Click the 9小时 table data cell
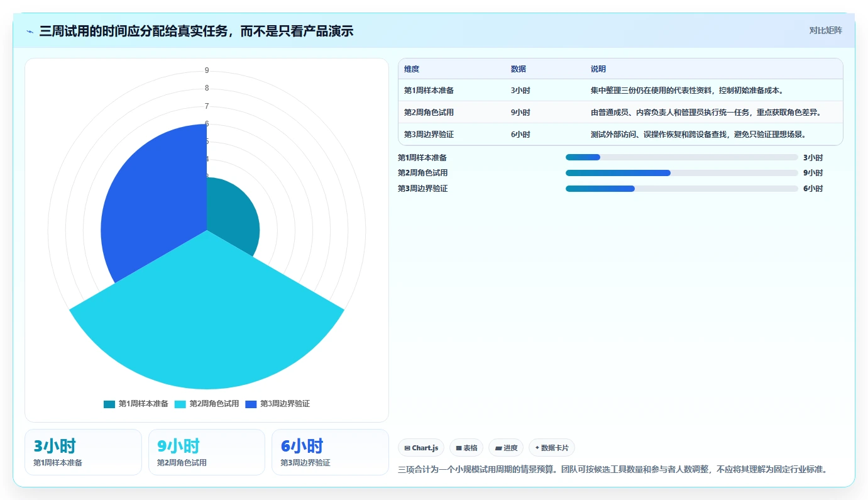The height and width of the screenshot is (500, 868). (x=520, y=113)
